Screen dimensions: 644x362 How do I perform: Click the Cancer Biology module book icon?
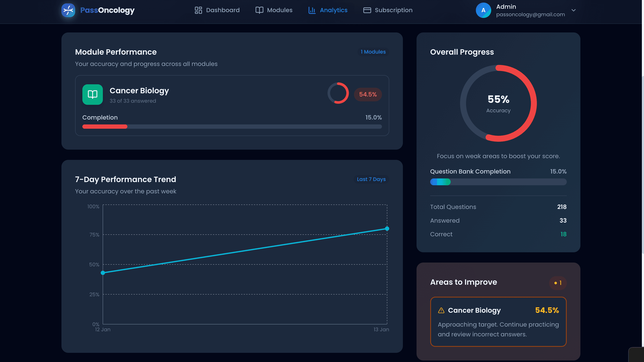click(x=92, y=95)
